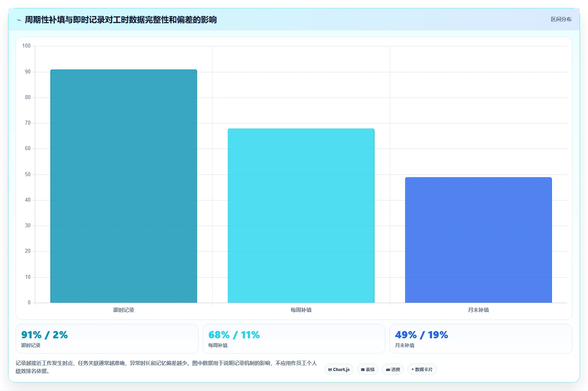Click the y-axis label 30
The height and width of the screenshot is (391, 588).
tap(28, 226)
